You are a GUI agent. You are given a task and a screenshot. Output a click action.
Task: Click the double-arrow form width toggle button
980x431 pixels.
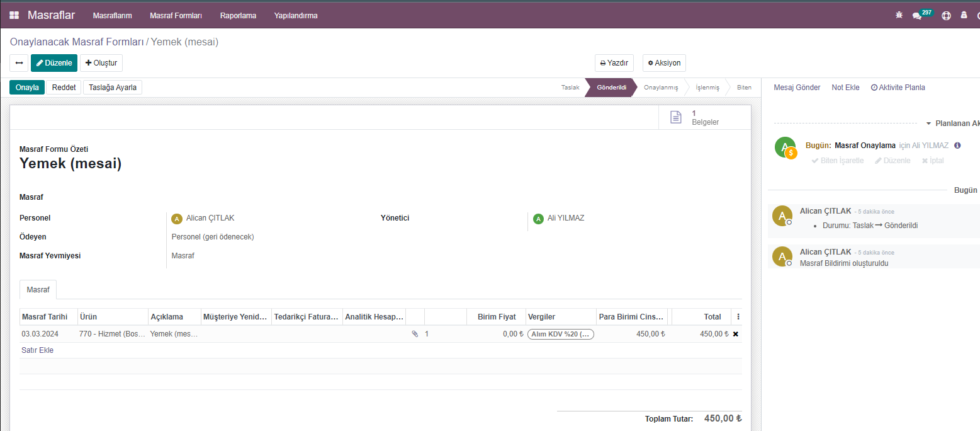click(x=19, y=63)
